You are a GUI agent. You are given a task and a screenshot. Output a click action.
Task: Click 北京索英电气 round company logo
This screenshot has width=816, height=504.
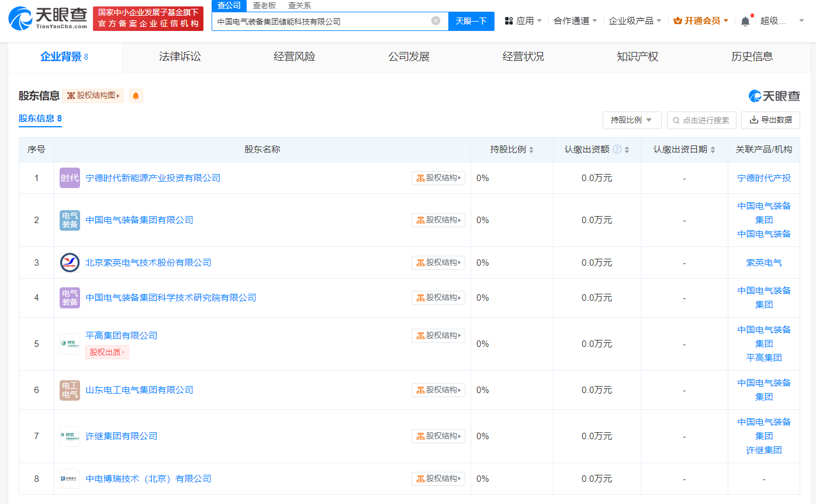[70, 263]
